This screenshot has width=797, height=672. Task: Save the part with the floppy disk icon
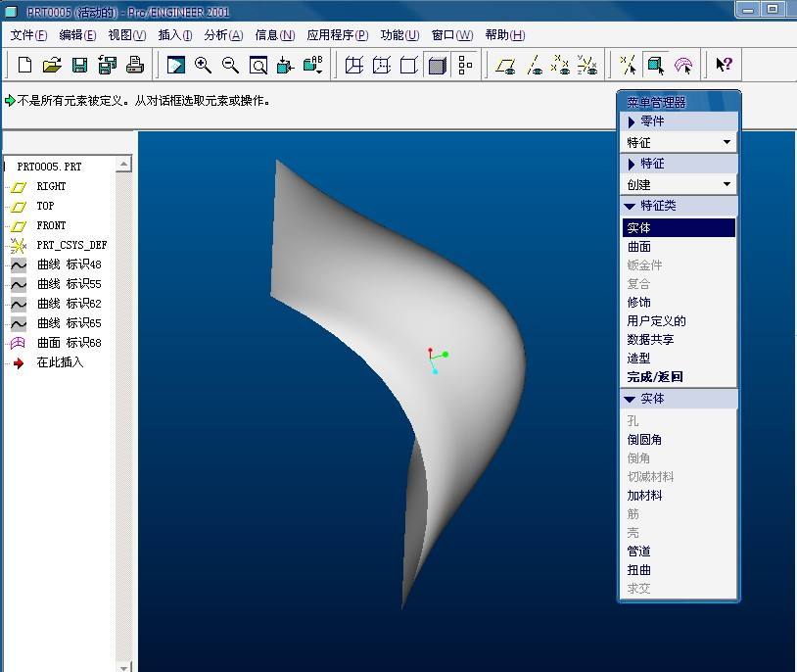(79, 66)
